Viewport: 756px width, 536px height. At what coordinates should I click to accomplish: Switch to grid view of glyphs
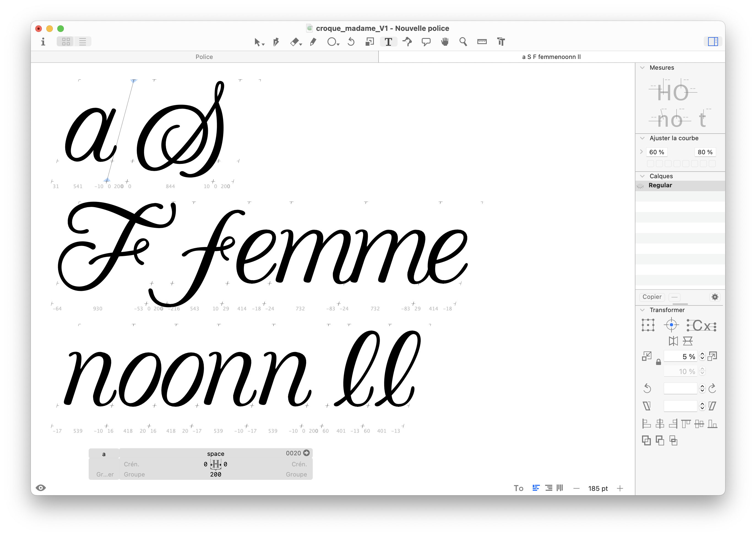click(x=66, y=42)
